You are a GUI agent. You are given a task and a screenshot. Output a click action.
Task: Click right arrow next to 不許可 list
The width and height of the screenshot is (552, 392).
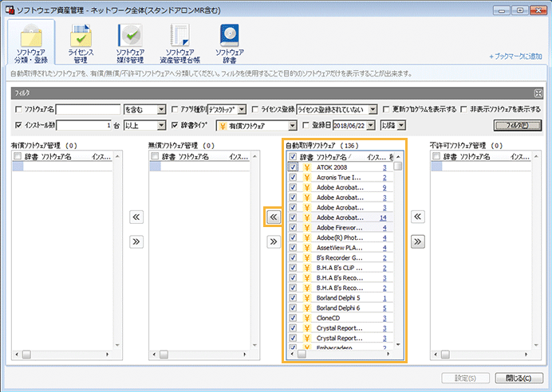(417, 241)
